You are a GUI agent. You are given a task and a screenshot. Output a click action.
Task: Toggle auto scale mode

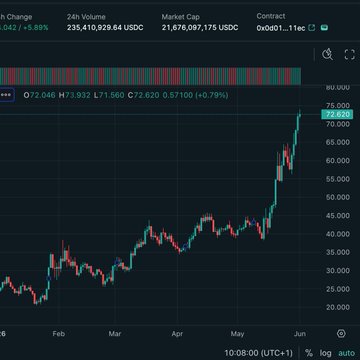tap(347, 353)
